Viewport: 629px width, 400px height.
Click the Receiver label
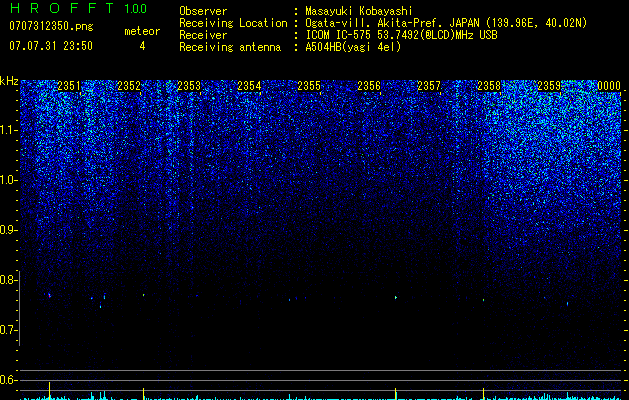pyautogui.click(x=203, y=35)
